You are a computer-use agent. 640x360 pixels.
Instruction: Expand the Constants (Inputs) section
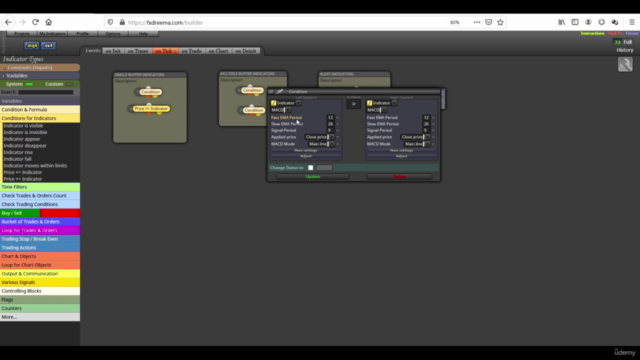(x=40, y=67)
